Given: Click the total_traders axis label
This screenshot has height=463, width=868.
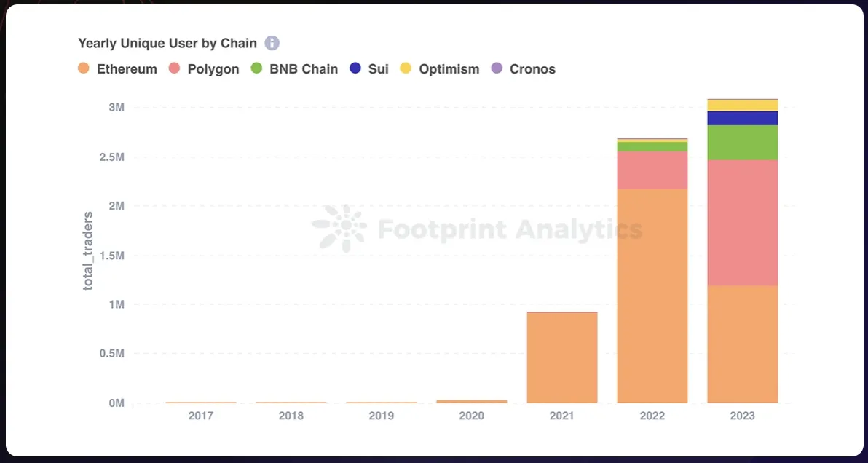Looking at the screenshot, I should point(88,250).
